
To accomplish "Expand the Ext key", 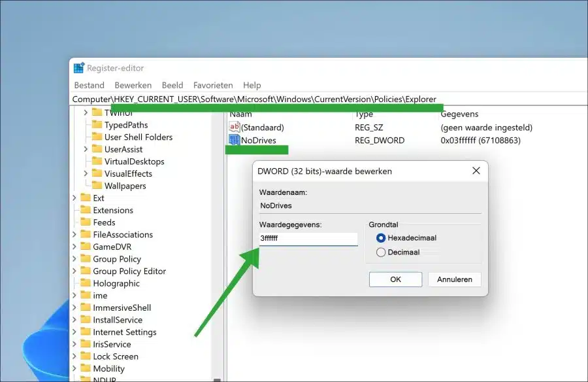I will pyautogui.click(x=74, y=198).
